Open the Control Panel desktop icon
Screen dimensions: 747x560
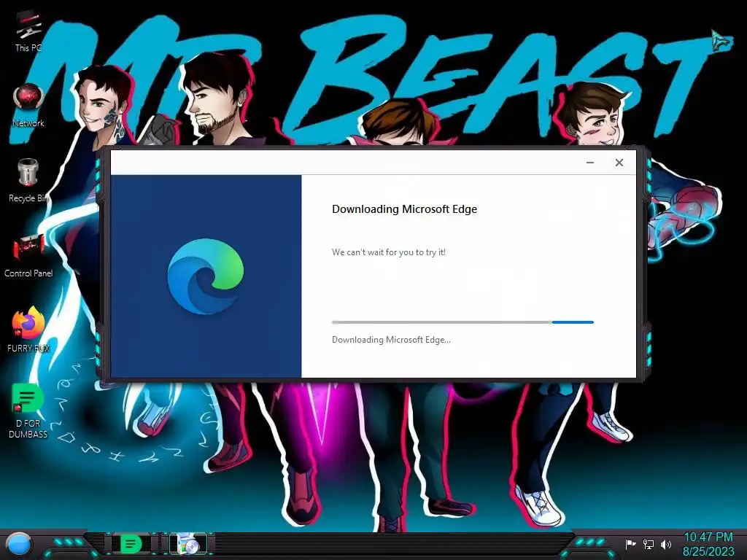click(28, 256)
